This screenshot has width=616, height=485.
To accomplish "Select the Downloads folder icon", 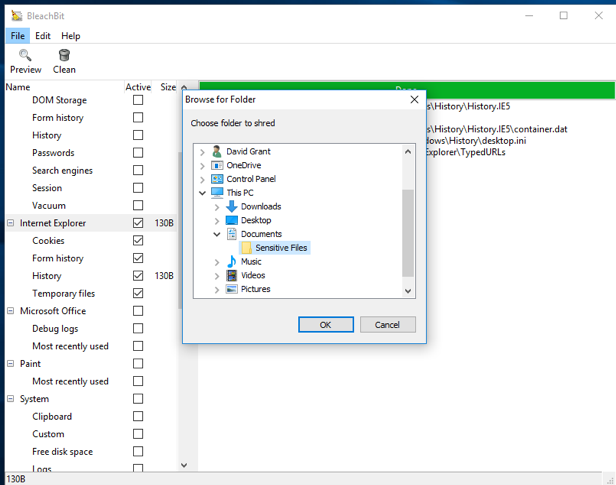I will (232, 207).
